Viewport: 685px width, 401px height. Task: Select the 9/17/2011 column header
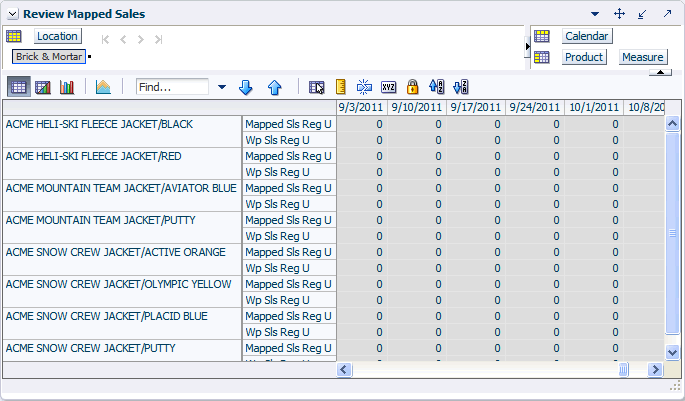[475, 107]
